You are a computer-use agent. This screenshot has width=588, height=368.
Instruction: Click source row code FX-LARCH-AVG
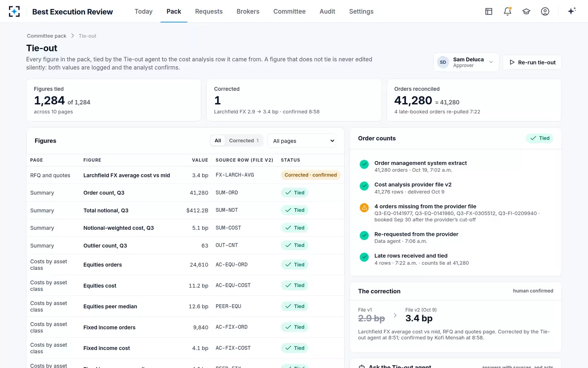pos(235,175)
